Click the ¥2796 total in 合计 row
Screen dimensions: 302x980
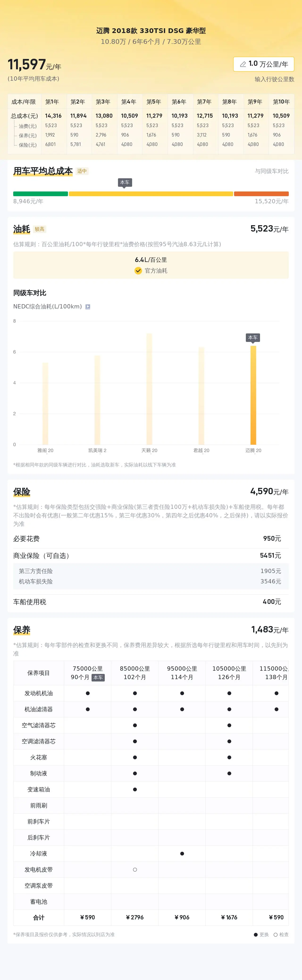point(135,917)
